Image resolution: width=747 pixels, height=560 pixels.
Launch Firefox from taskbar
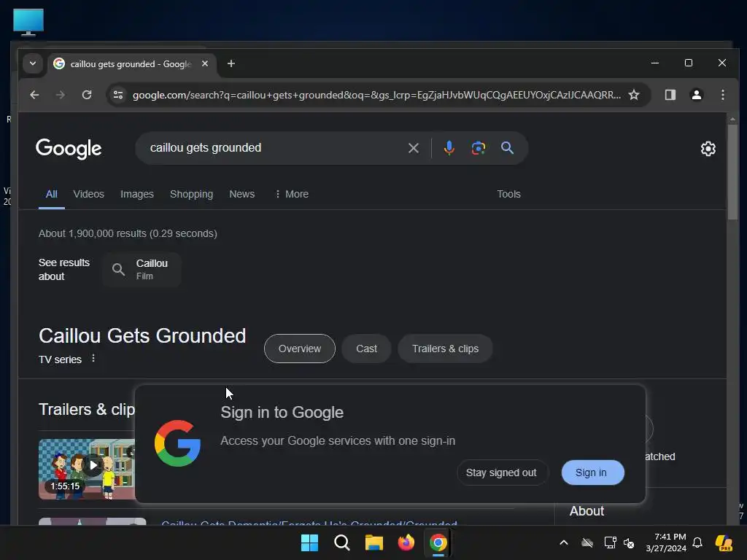click(406, 542)
